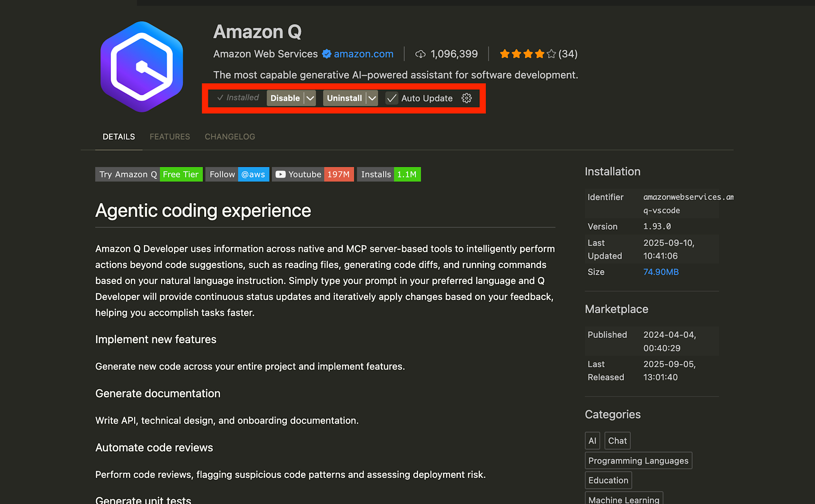
Task: Expand the Uninstall dropdown arrow
Action: point(372,98)
